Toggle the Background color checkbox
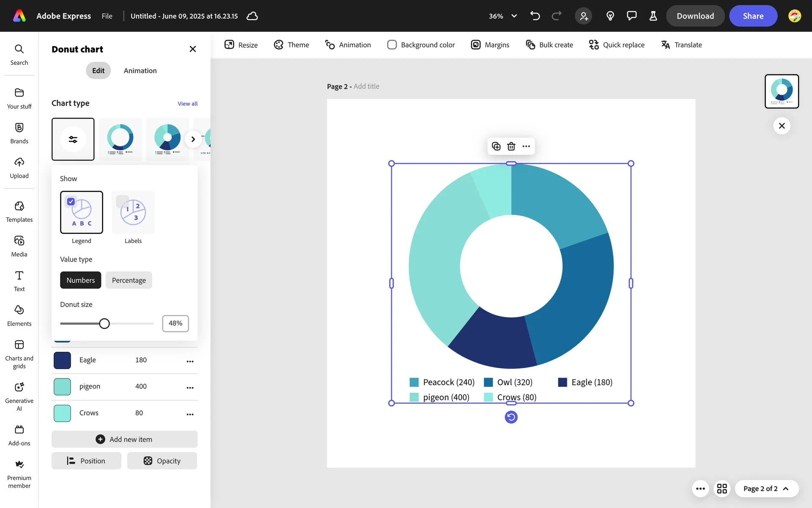The image size is (812, 508). [392, 45]
